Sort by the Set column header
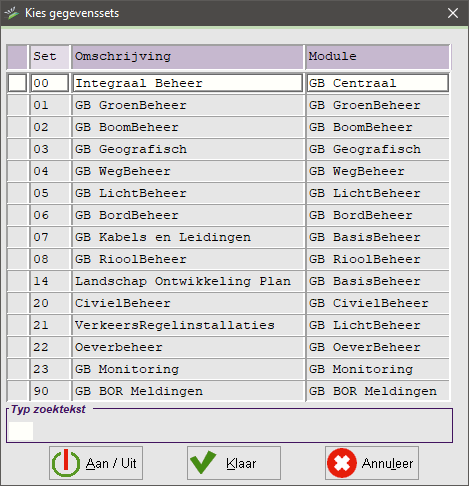 coord(50,57)
